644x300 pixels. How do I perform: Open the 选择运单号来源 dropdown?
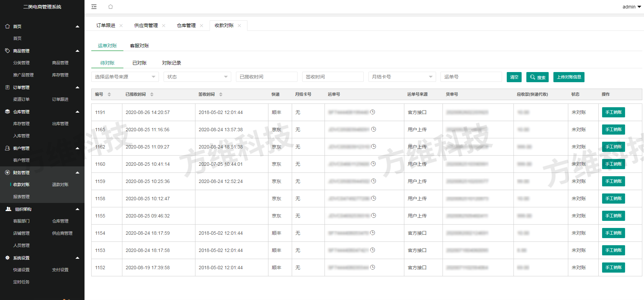pyautogui.click(x=125, y=77)
